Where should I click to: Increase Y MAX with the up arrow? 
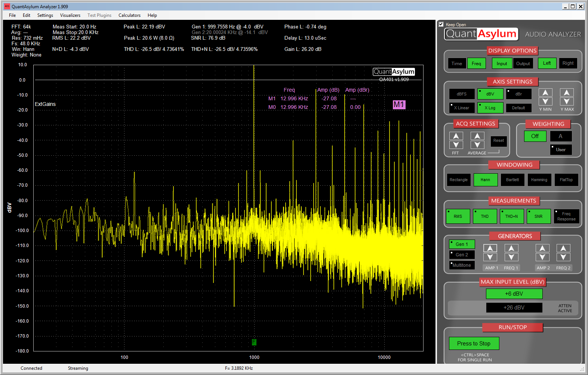[x=567, y=92]
